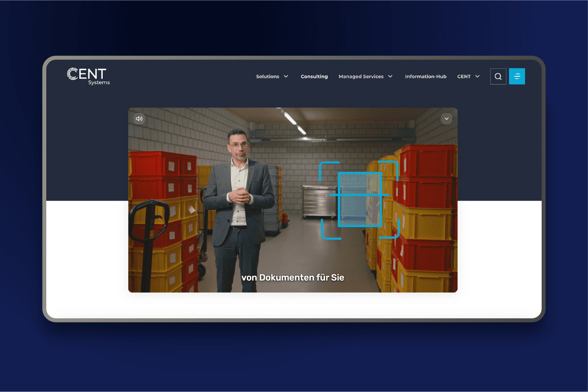588x392 pixels.
Task: Click the video showing the warehouse presenter
Action: [x=293, y=199]
